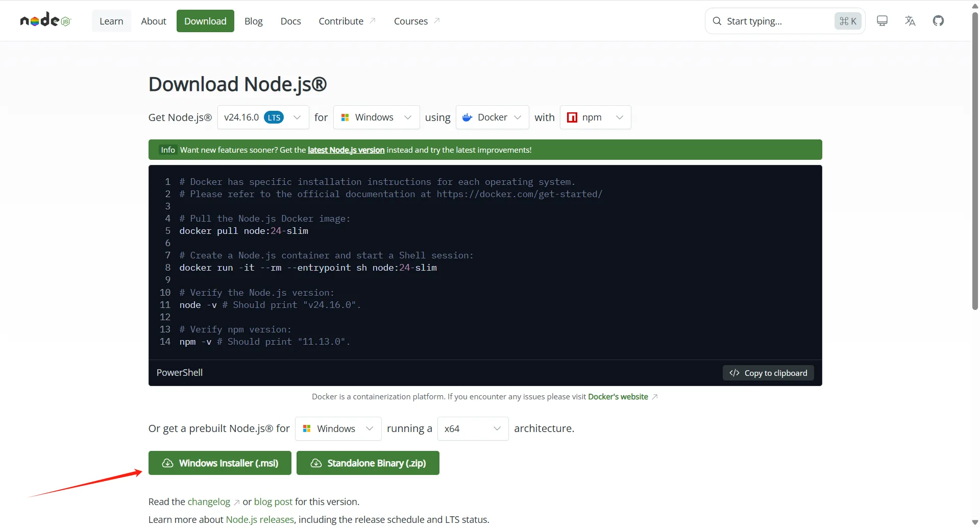Screen dimensions: 980x527
Task: Open the Docker's website link
Action: tap(618, 397)
